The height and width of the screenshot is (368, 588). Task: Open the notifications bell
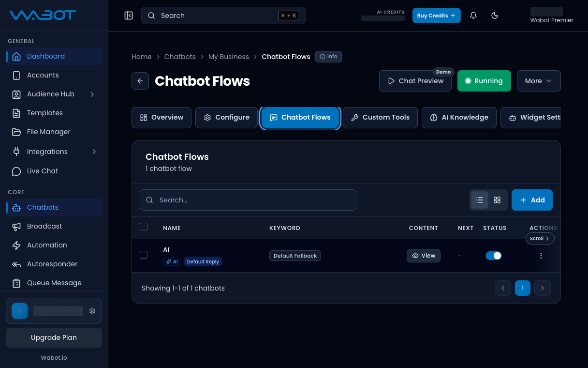tap(473, 15)
